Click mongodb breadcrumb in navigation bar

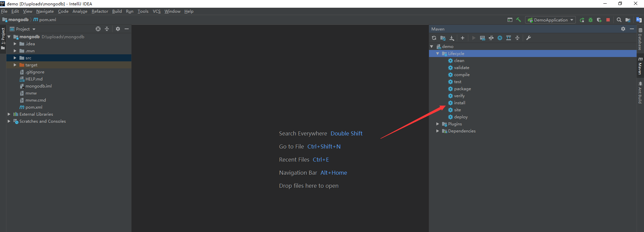(x=15, y=20)
